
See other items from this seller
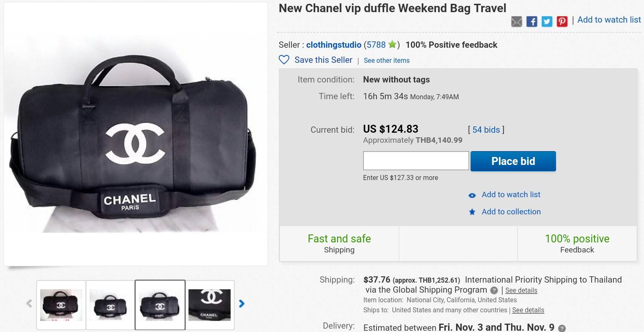pos(386,60)
